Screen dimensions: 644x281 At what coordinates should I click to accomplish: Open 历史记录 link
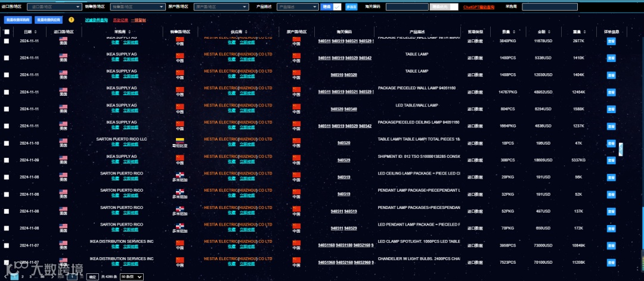[x=120, y=20]
